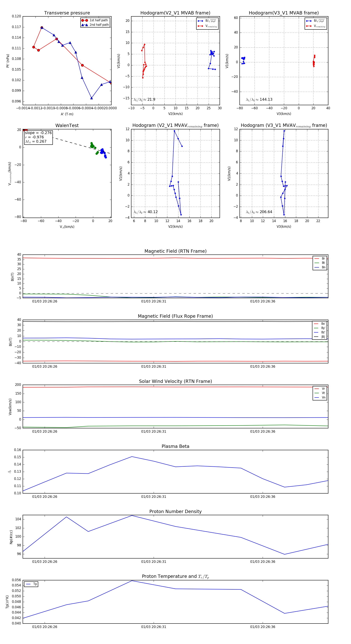The height and width of the screenshot is (644, 351).
Task: Click the eigenvalue ratio annotation reading 206.64
Action: tap(259, 212)
